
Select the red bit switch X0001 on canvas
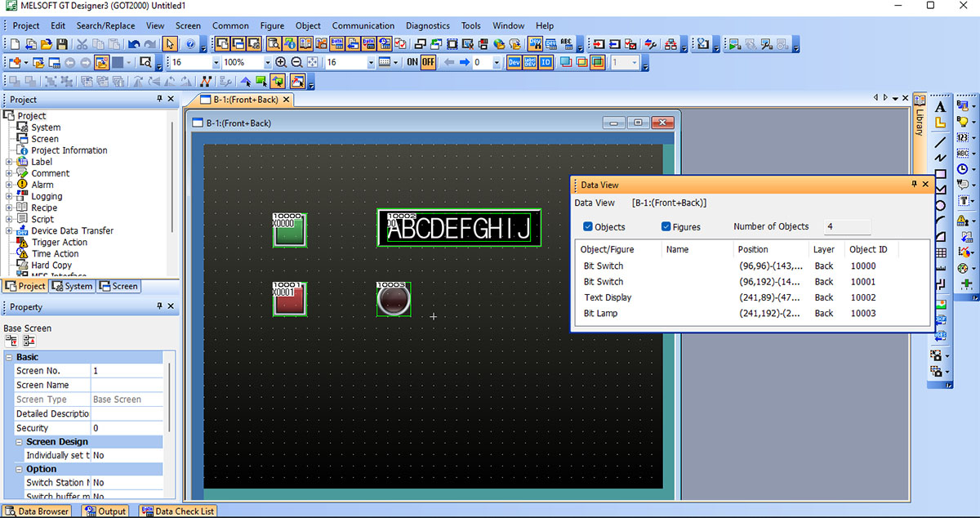point(290,299)
